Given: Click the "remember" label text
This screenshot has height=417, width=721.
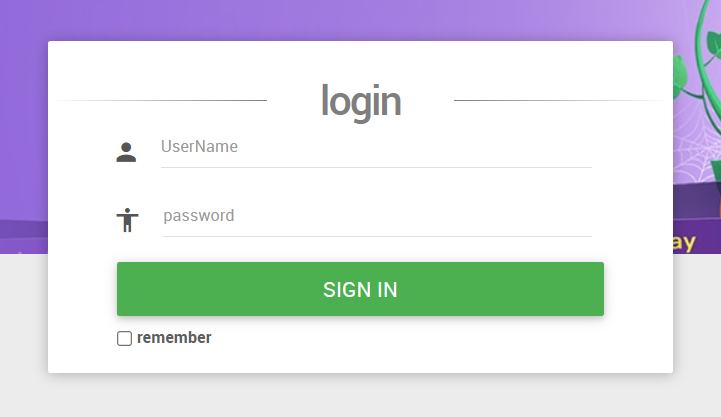Looking at the screenshot, I should click(174, 338).
